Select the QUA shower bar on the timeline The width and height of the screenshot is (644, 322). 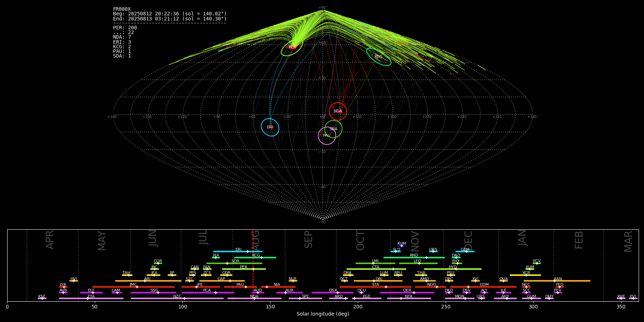pyautogui.click(x=503, y=281)
